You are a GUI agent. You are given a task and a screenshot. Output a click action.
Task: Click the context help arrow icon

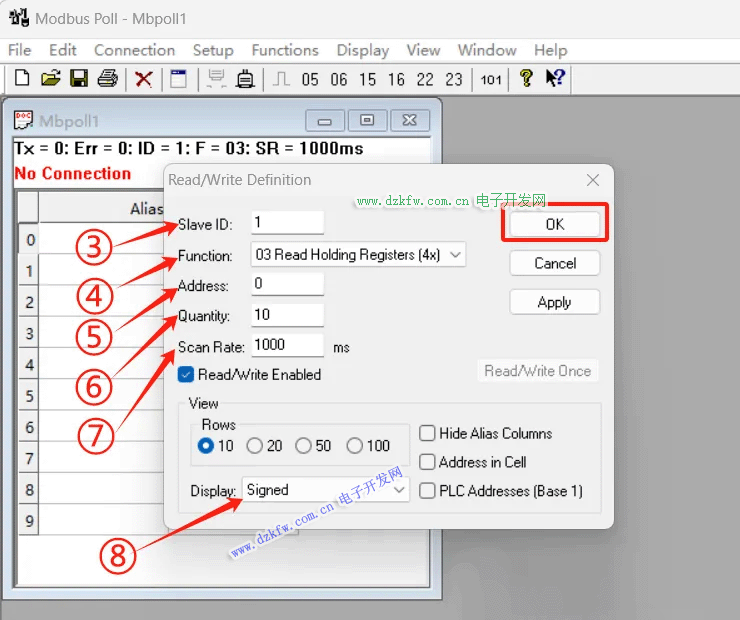click(x=555, y=78)
